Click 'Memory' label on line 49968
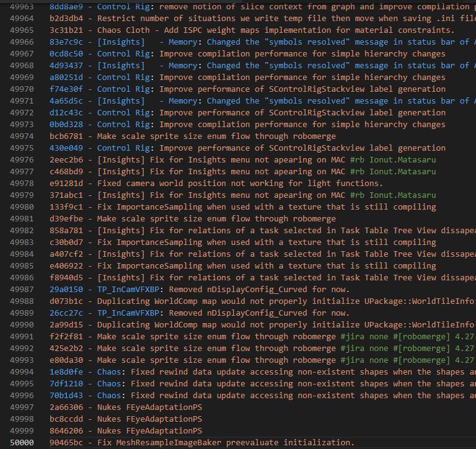 [x=183, y=66]
